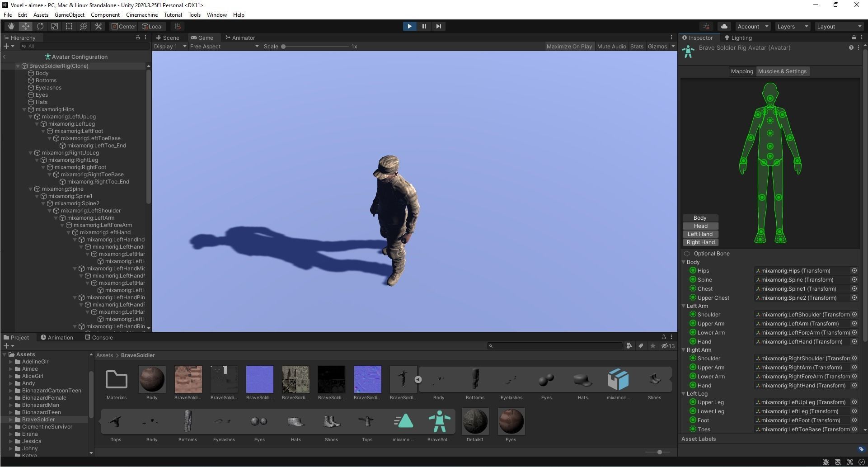Click the grid snapping icon in toolbar

178,26
